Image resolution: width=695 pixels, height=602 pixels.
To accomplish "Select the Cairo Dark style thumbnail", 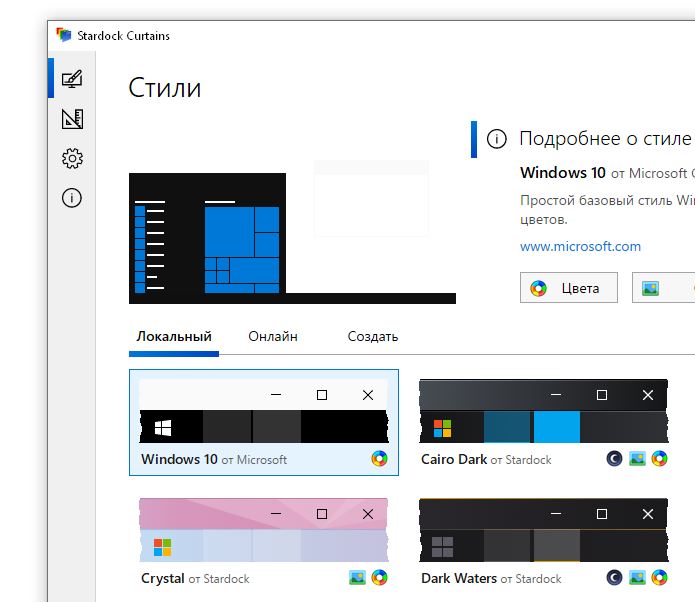I will (x=543, y=410).
